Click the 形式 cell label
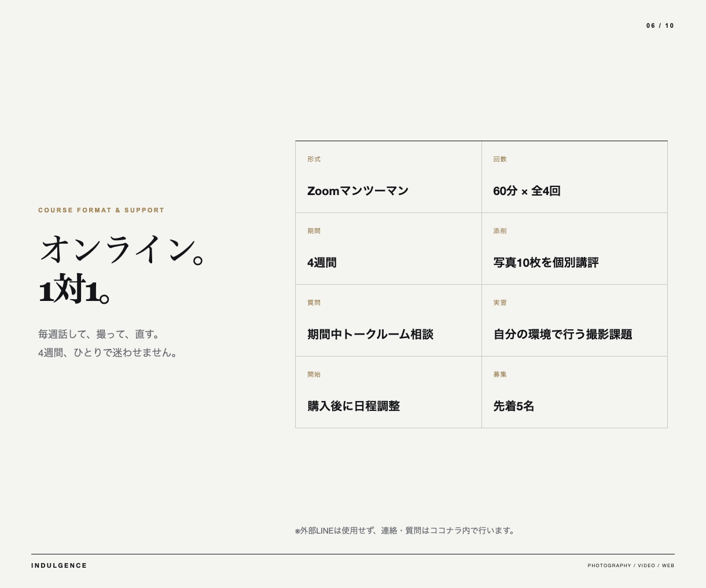 tap(314, 159)
